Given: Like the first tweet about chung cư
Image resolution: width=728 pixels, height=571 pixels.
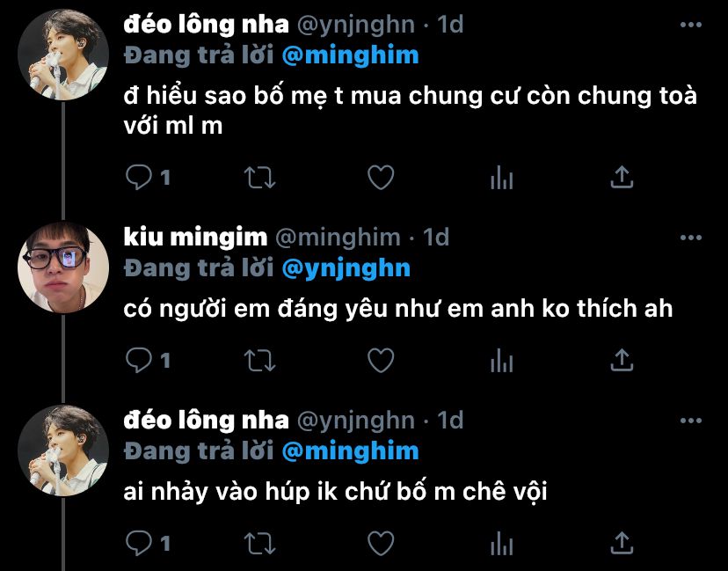Looking at the screenshot, I should click(381, 177).
